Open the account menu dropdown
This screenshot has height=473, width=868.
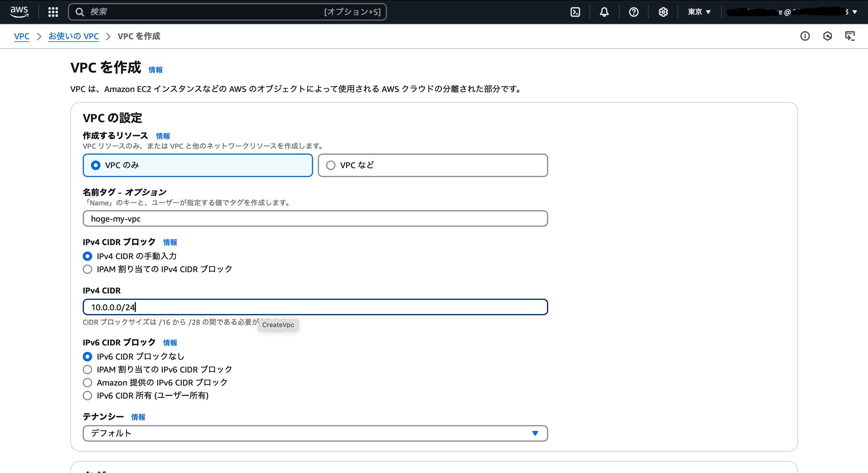pos(792,12)
